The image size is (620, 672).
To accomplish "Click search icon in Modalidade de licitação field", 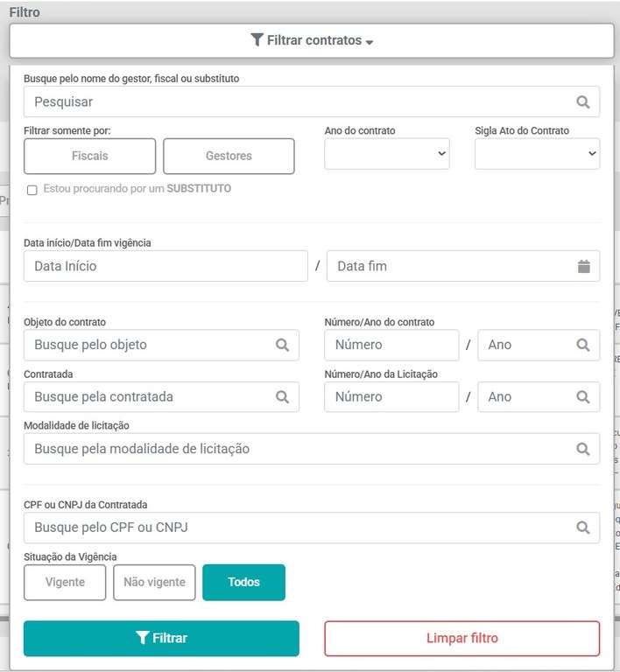I will (x=583, y=449).
